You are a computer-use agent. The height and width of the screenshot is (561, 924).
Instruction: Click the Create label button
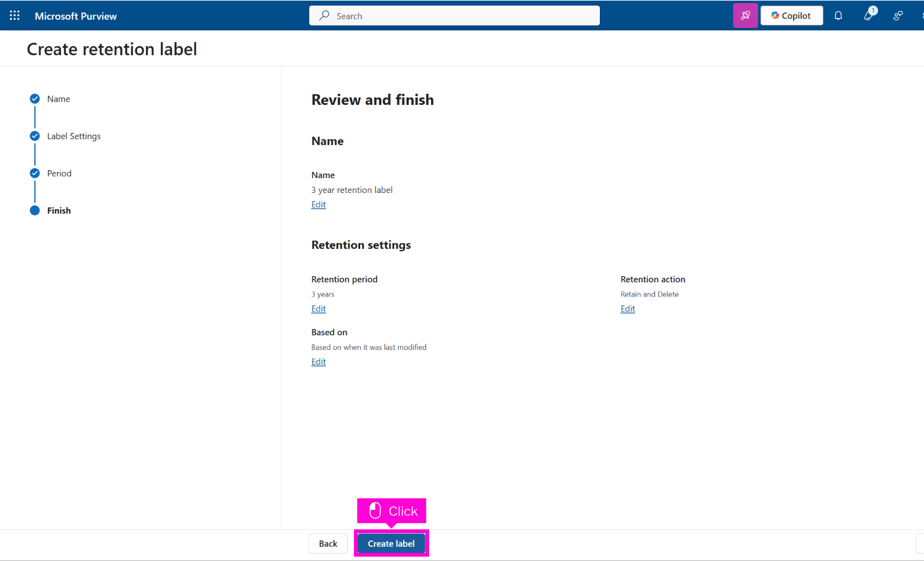point(391,544)
